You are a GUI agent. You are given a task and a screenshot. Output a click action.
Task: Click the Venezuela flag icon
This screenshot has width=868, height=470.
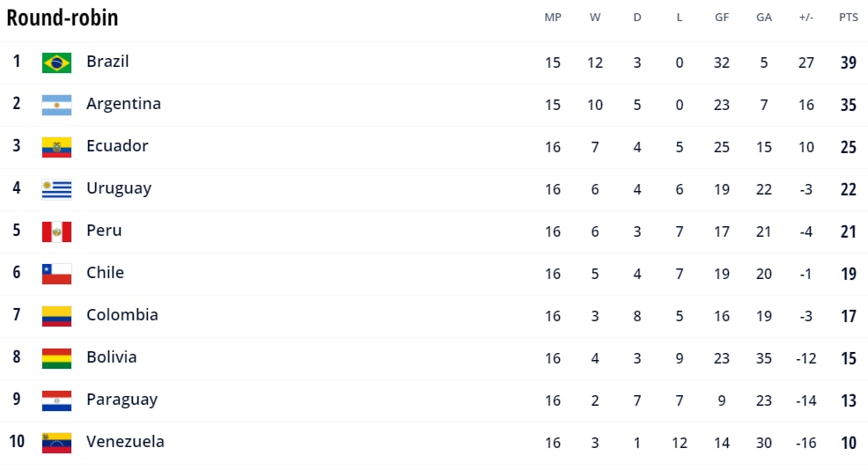(56, 443)
